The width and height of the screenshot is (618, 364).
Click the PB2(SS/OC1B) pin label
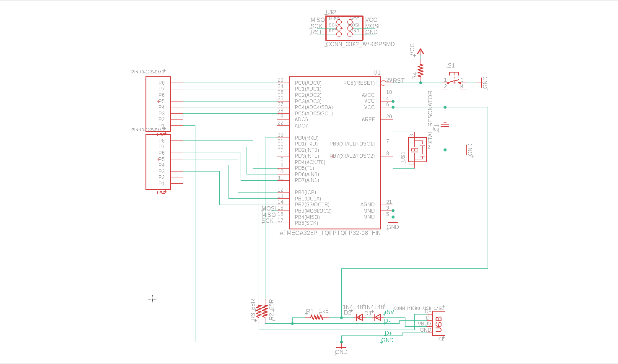click(312, 205)
